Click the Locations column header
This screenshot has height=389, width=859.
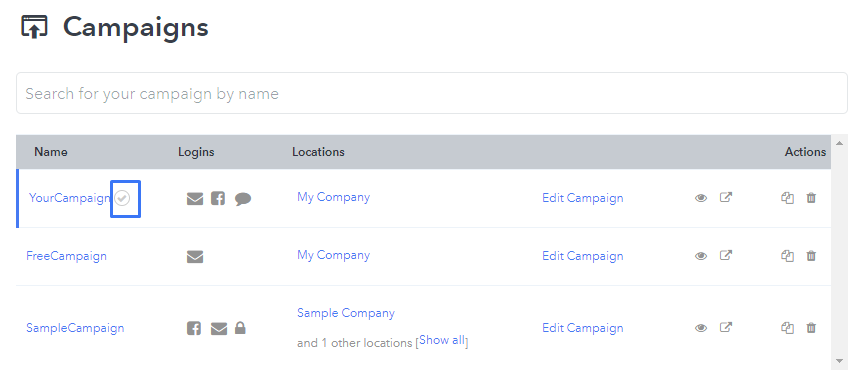[318, 152]
